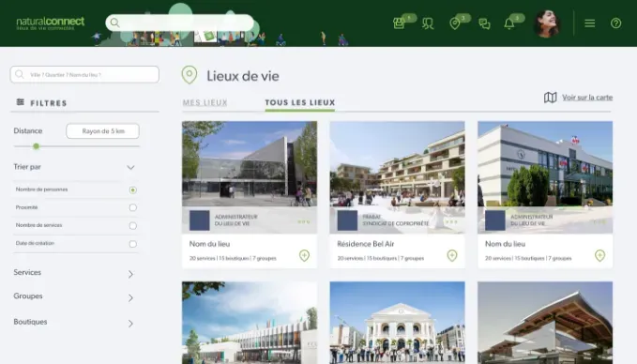The height and width of the screenshot is (364, 637).
Task: Click the map icon beside Voir sur la carte
Action: coord(550,98)
